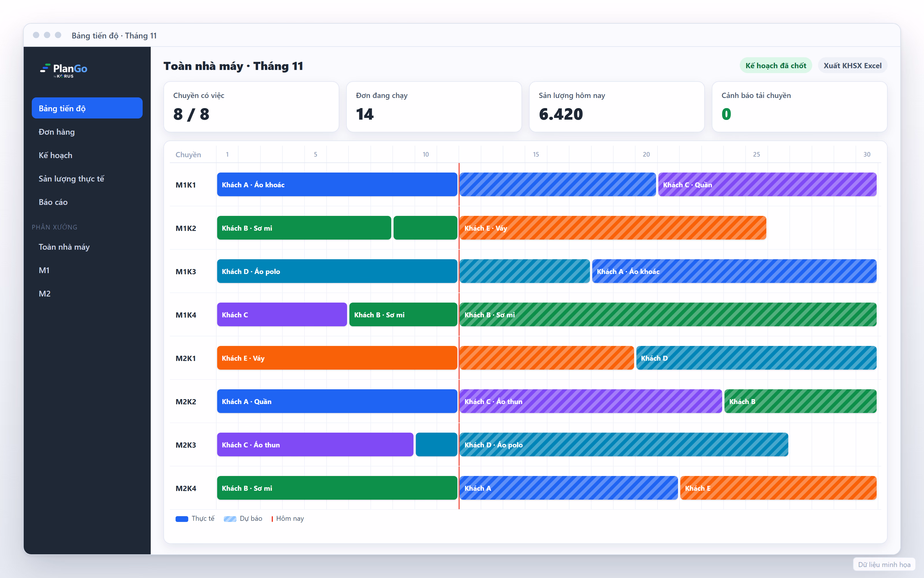Image resolution: width=924 pixels, height=578 pixels.
Task: Select Khách A · Áo khoác bar on M1K1
Action: tap(337, 185)
